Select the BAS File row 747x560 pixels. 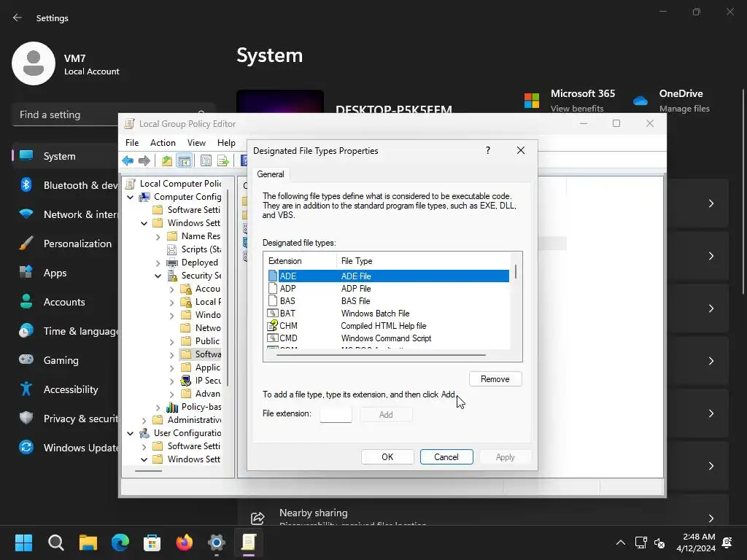(388, 301)
